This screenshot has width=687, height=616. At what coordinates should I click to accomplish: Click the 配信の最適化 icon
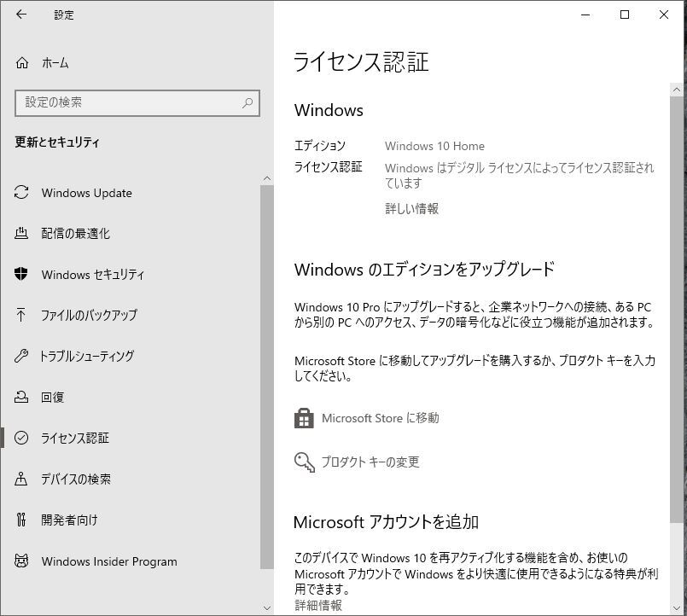point(21,233)
